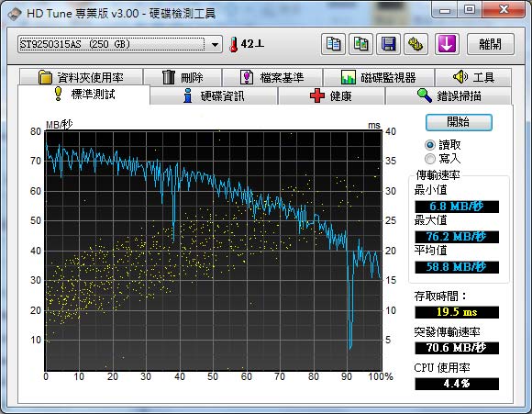Click the HD Tune title bar app icon
Image resolution: width=532 pixels, height=414 pixels.
[14, 14]
